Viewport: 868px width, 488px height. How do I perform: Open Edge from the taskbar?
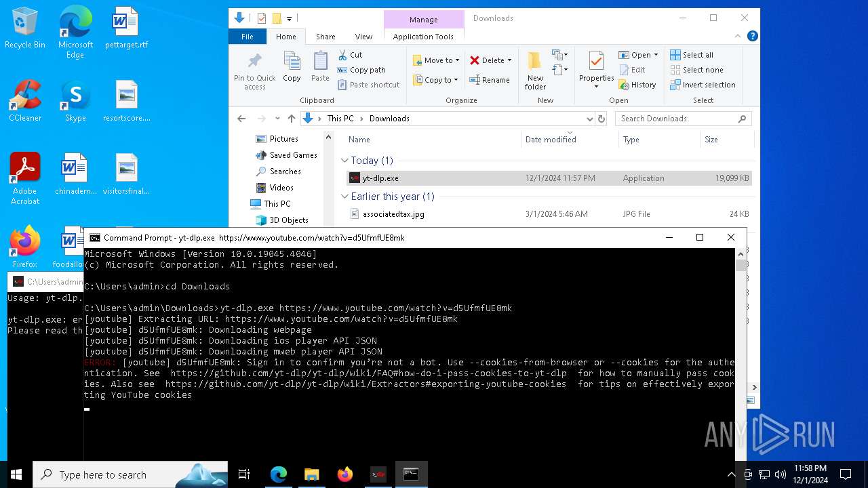279,474
